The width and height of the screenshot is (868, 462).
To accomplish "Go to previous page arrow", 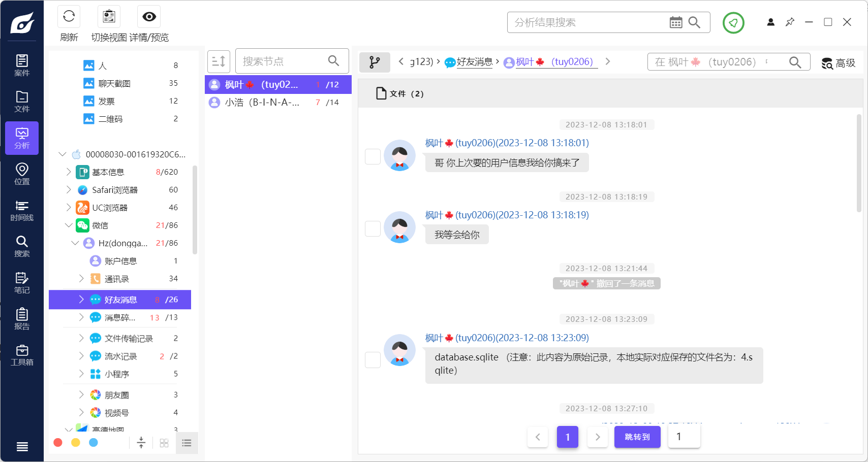I will pyautogui.click(x=538, y=437).
